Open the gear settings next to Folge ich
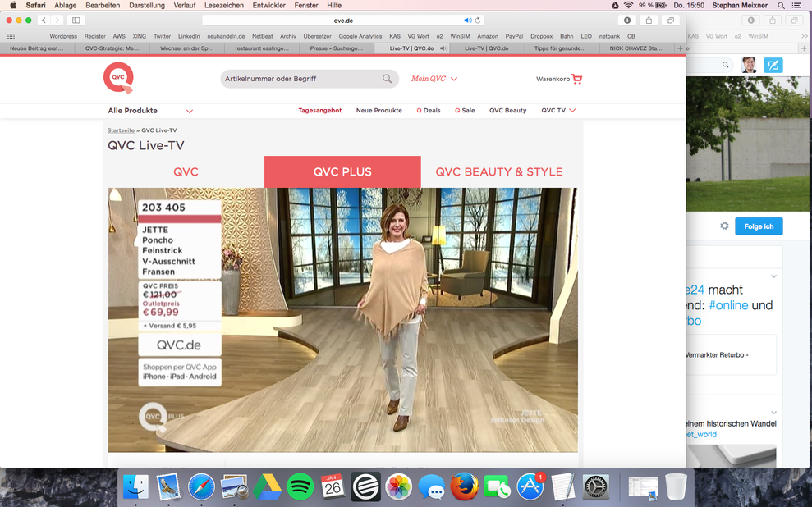Image resolution: width=812 pixels, height=507 pixels. pos(724,226)
